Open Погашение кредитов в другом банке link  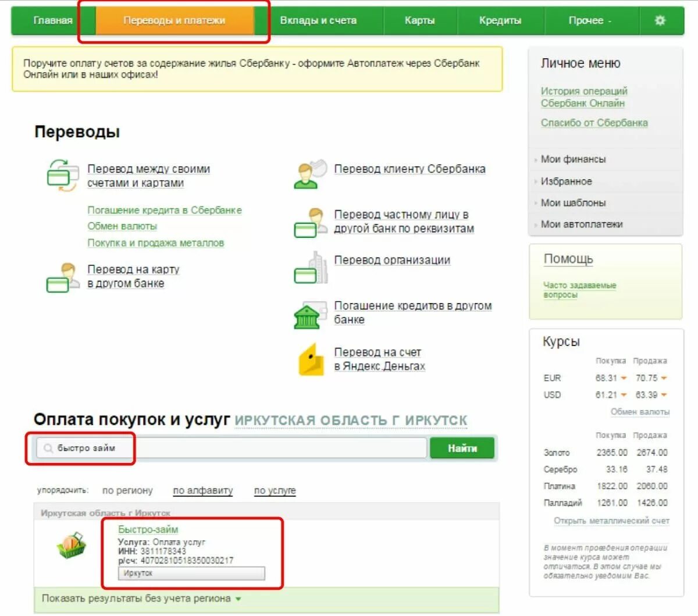(x=413, y=313)
